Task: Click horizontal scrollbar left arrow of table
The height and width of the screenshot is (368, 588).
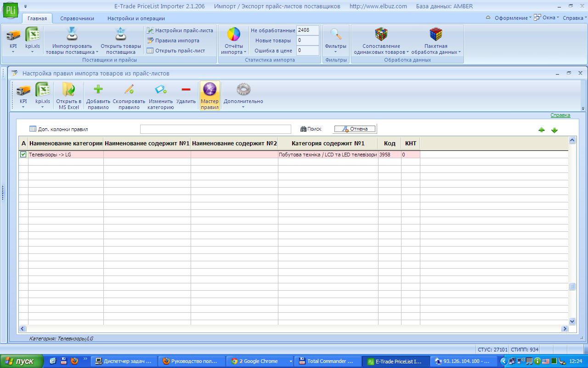Action: click(23, 328)
